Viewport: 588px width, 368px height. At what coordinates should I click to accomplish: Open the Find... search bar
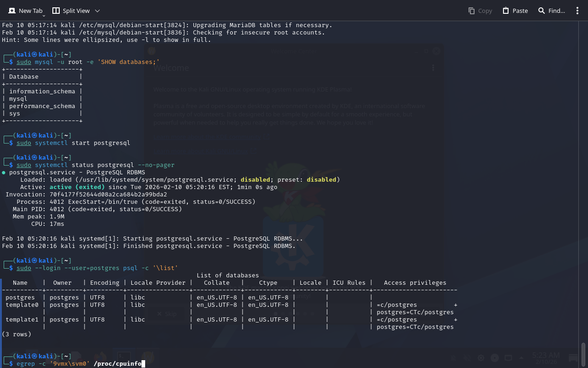(x=551, y=11)
